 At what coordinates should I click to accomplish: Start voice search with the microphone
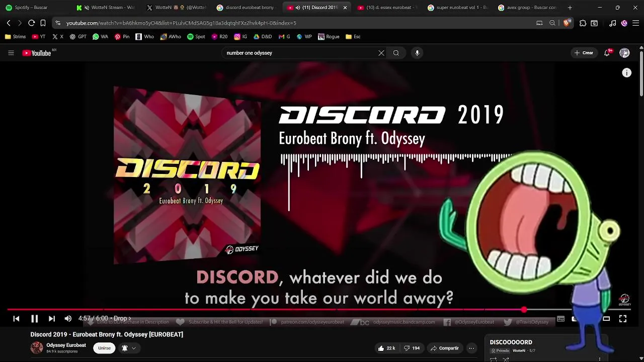[x=417, y=53]
